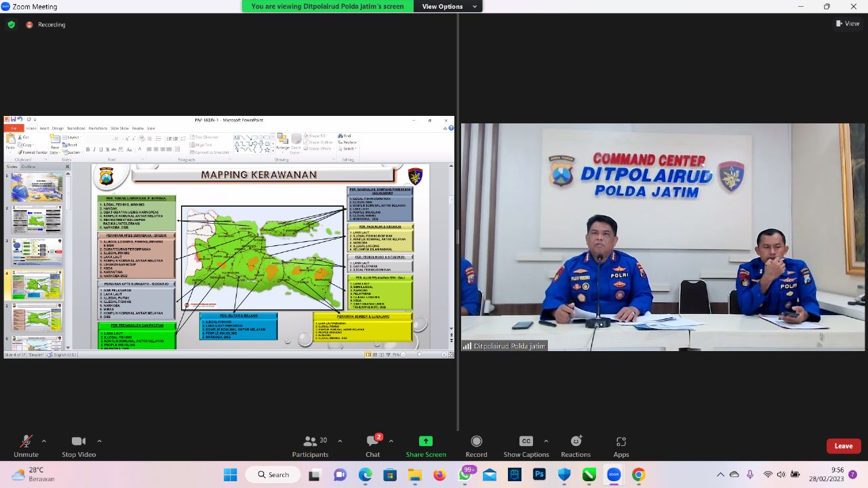Toggle Show Captions

[x=526, y=445]
